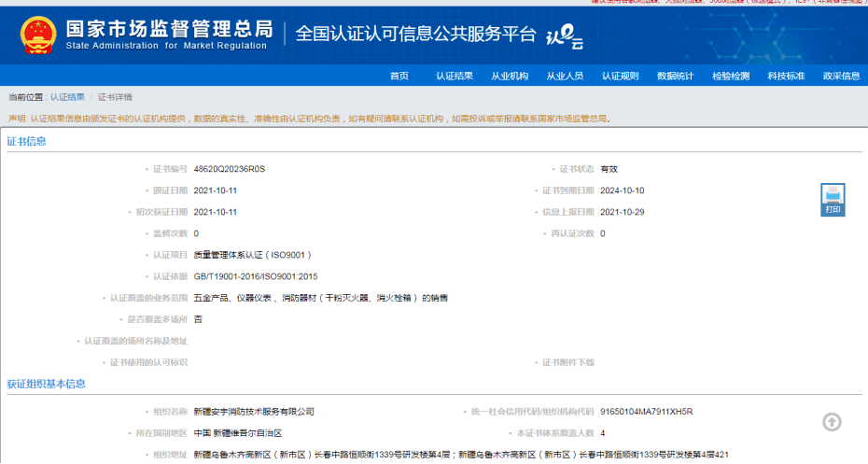Open the 从业人员 menu item
This screenshot has width=868, height=464.
565,76
